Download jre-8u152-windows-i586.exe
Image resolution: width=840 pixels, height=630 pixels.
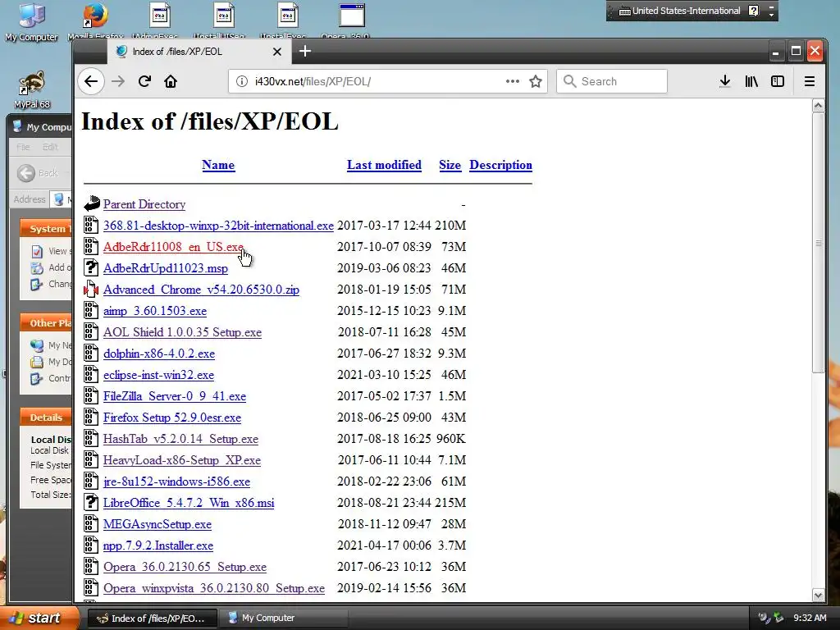177,482
